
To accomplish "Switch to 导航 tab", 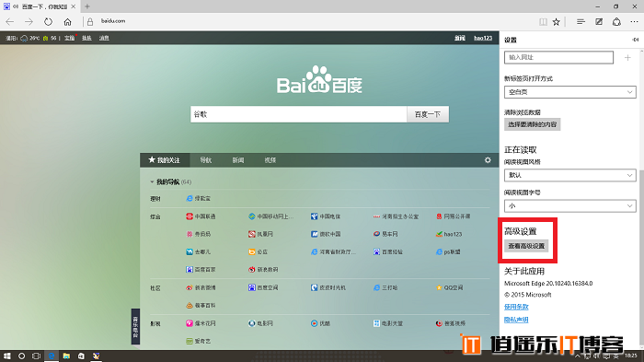I will [206, 160].
